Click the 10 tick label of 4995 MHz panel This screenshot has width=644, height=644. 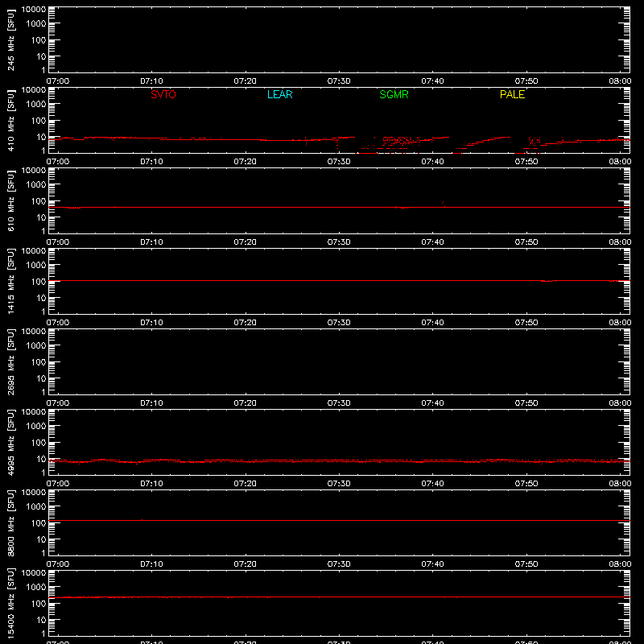tap(41, 459)
